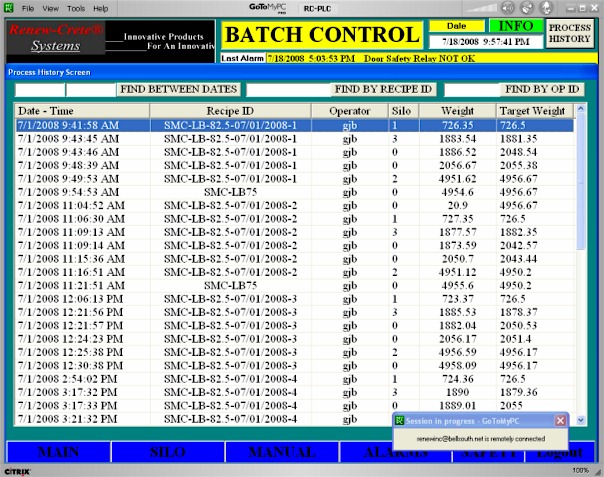This screenshot has height=477, width=604.
Task: Open the Tools menu
Action: click(76, 8)
